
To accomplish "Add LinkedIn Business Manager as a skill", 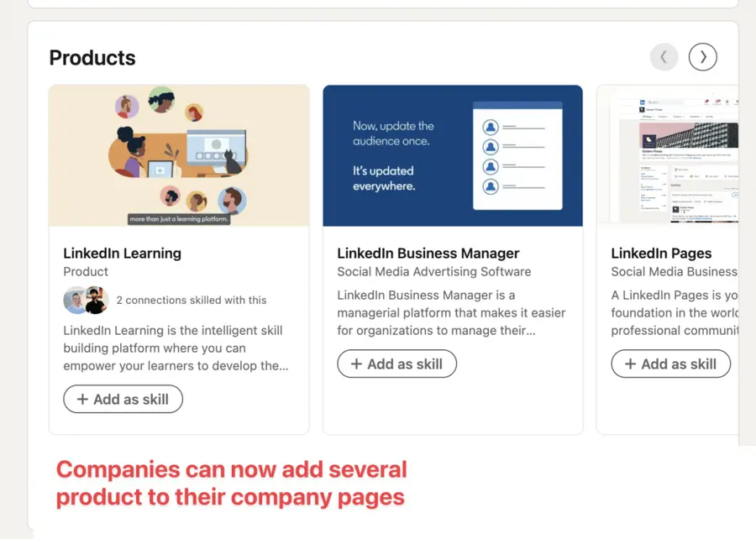I will coord(396,364).
